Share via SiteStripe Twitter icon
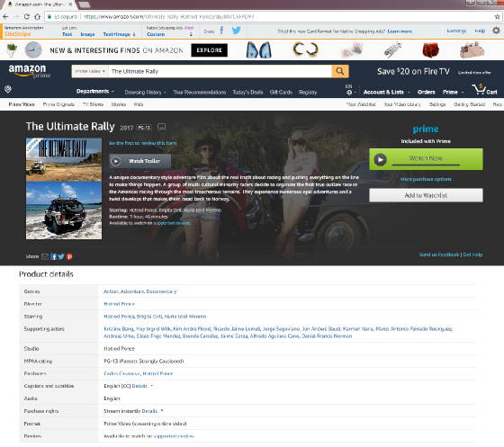The image size is (504, 447). click(236, 31)
